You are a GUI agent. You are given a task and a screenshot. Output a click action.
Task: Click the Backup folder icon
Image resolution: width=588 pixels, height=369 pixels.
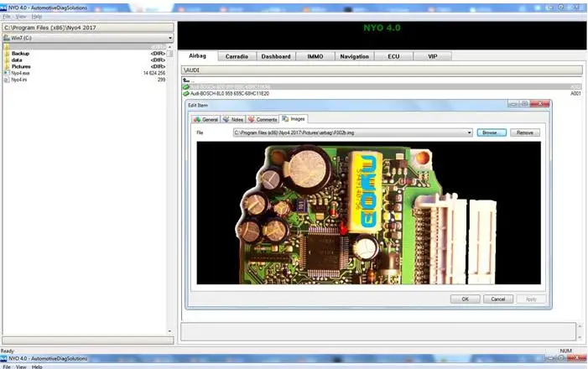(x=7, y=54)
